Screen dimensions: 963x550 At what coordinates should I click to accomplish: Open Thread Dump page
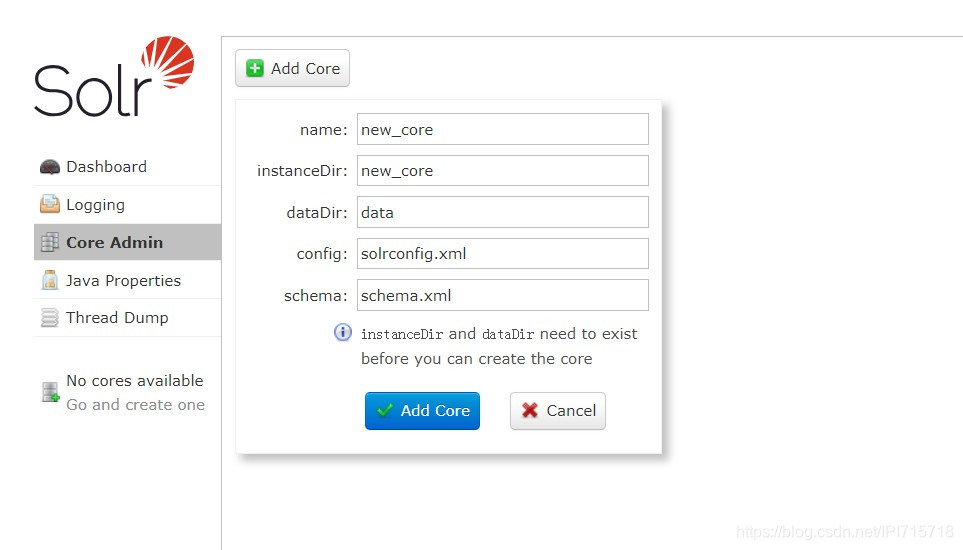point(127,318)
